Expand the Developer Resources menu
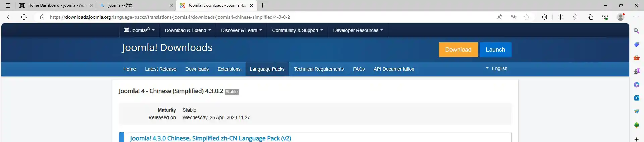The height and width of the screenshot is (142, 644). [358, 30]
